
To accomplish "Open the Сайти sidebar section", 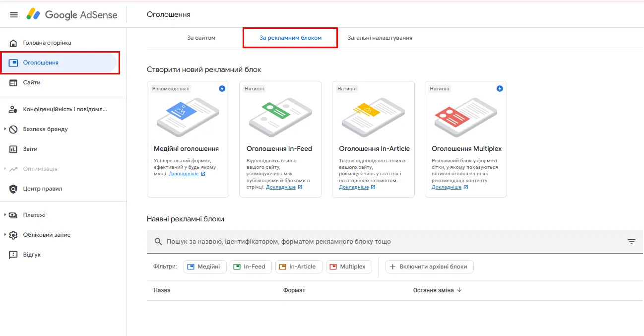I will 32,82.
